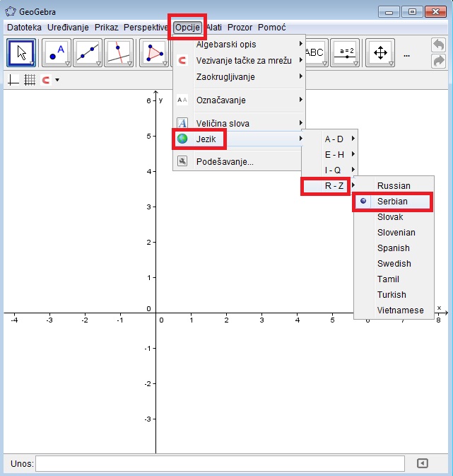Open Move Graphics View tool dropdown triangle
The image size is (453, 476).
[391, 64]
